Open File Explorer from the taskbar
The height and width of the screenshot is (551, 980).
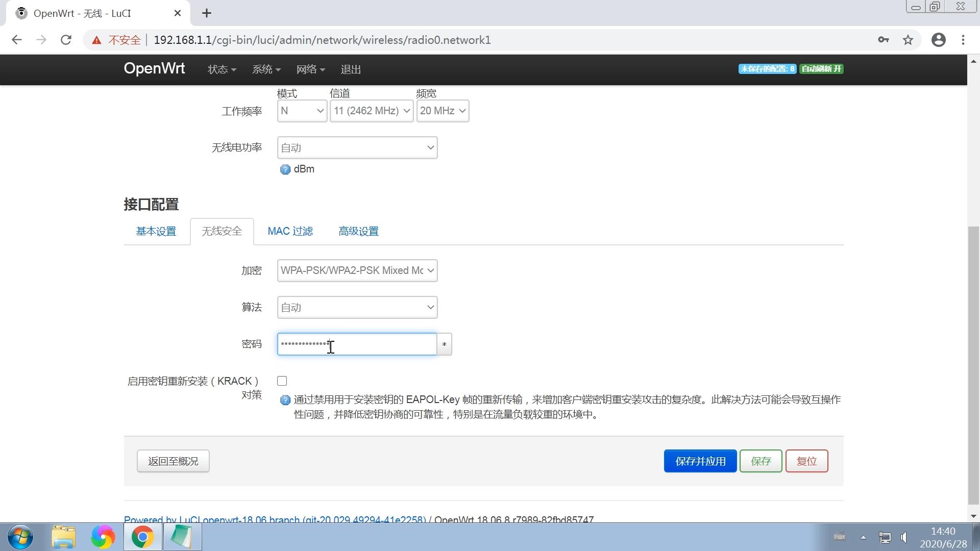click(x=63, y=537)
